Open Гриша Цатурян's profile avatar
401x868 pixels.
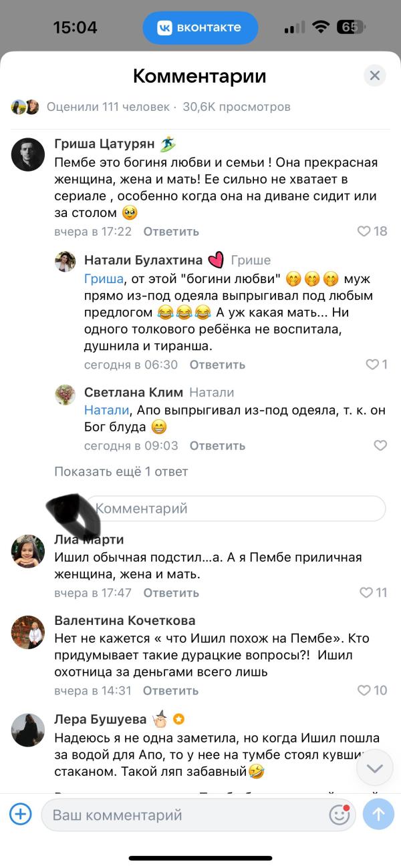click(x=28, y=154)
